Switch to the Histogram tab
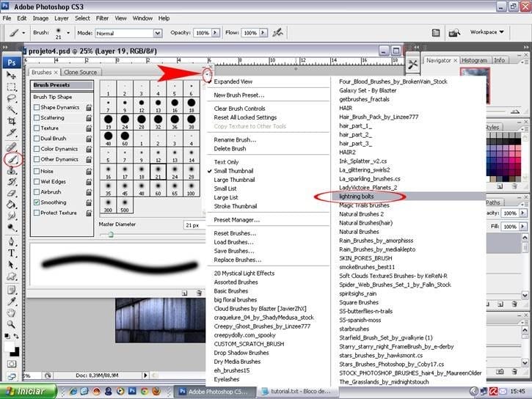The width and height of the screenshot is (532, 399). coord(474,60)
